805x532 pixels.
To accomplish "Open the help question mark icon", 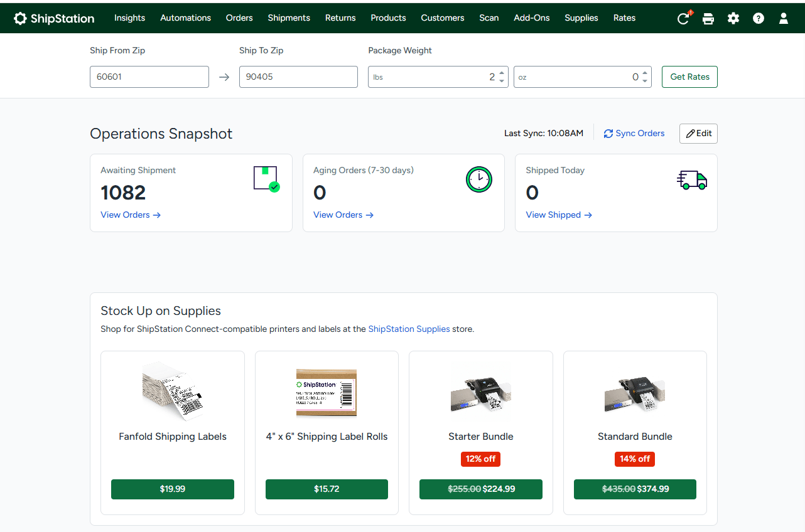I will [759, 18].
